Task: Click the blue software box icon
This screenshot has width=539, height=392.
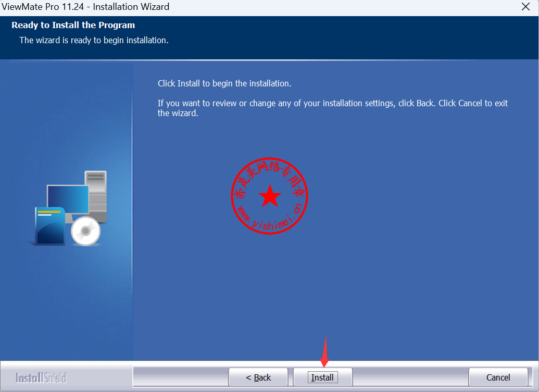Action: tap(50, 225)
